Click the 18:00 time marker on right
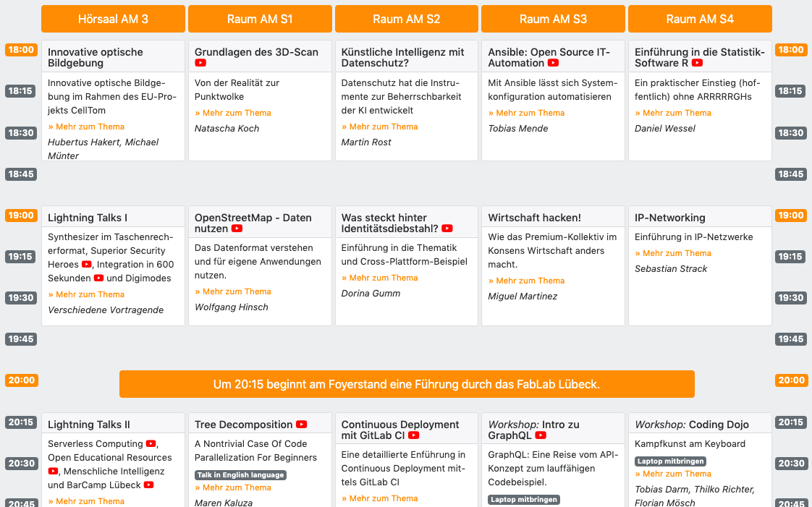Viewport: 812px width, 507px height. (790, 50)
